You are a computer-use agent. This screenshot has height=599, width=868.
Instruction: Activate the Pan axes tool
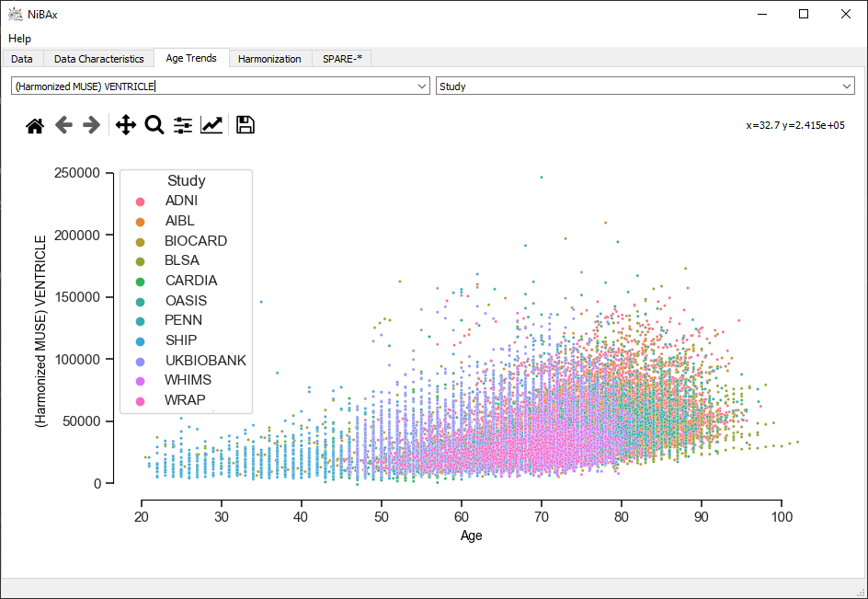tap(126, 125)
